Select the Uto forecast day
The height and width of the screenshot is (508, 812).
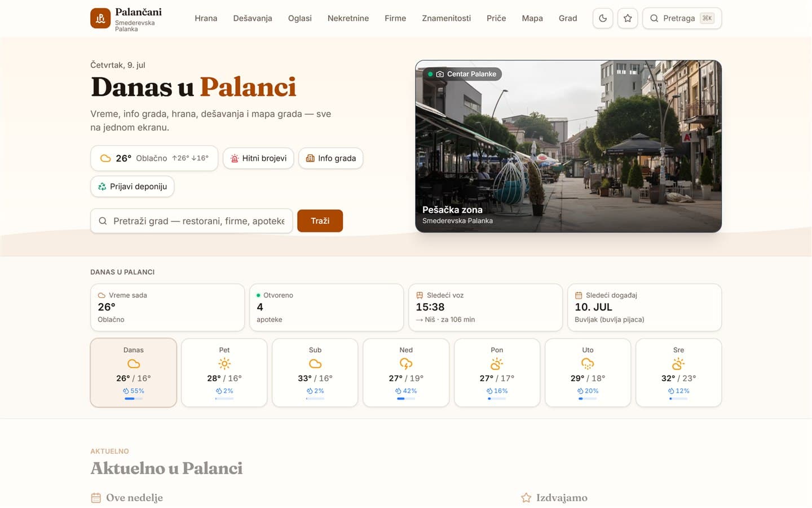588,373
